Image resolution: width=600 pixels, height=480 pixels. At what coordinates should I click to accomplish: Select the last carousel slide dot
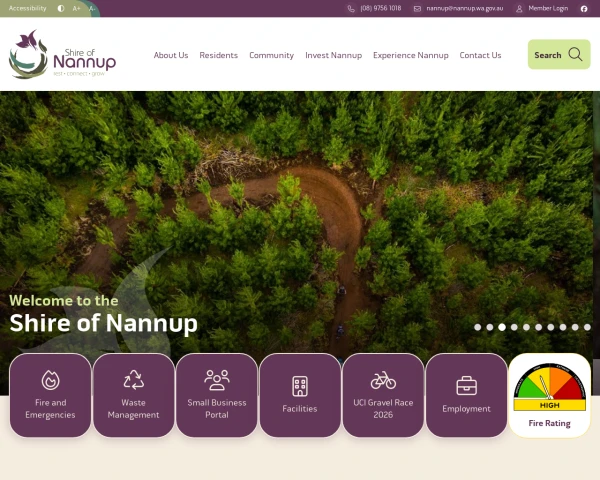(587, 327)
